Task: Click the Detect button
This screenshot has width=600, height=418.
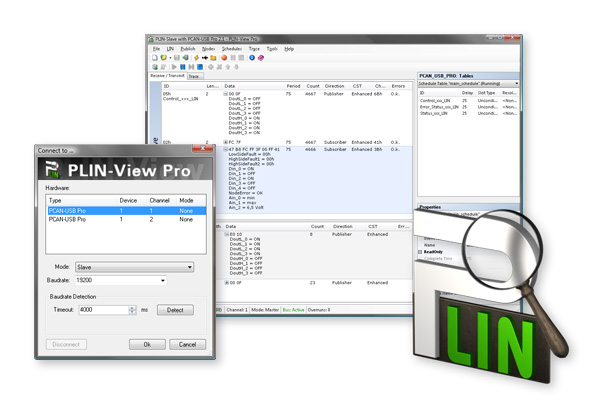Action: click(175, 310)
